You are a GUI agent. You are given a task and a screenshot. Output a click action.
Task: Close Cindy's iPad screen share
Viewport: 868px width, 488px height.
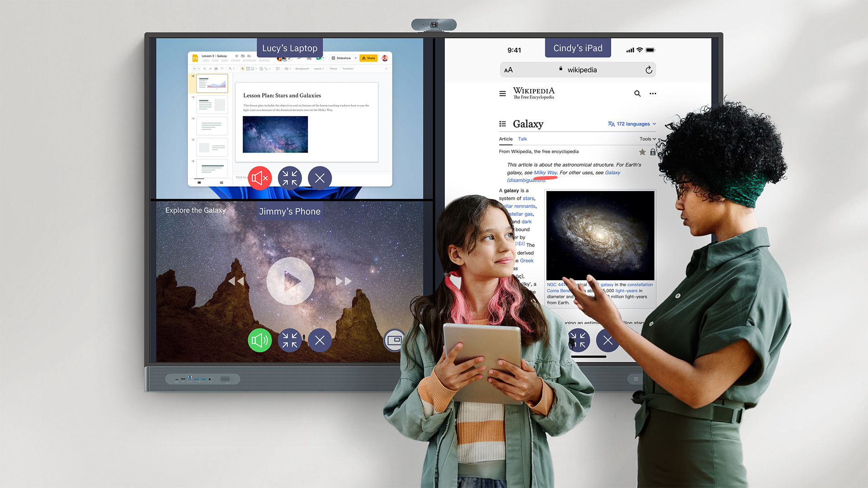click(x=609, y=340)
